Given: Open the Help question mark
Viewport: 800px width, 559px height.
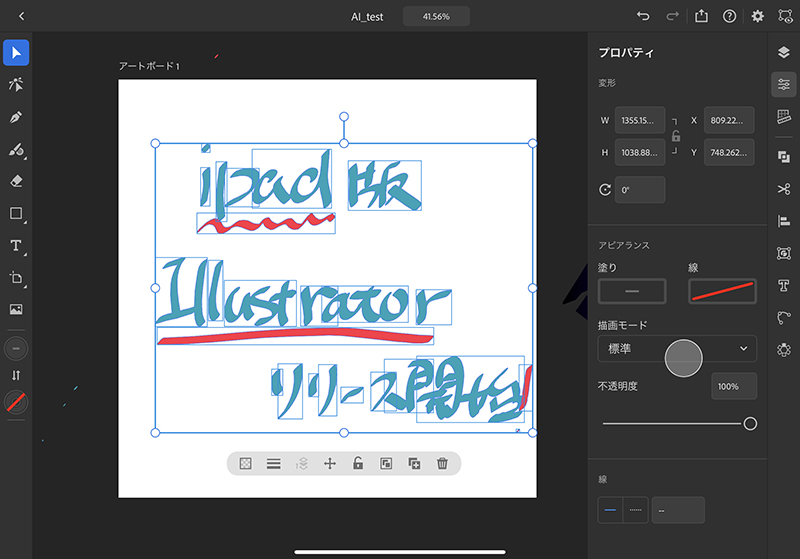Looking at the screenshot, I should [x=730, y=16].
